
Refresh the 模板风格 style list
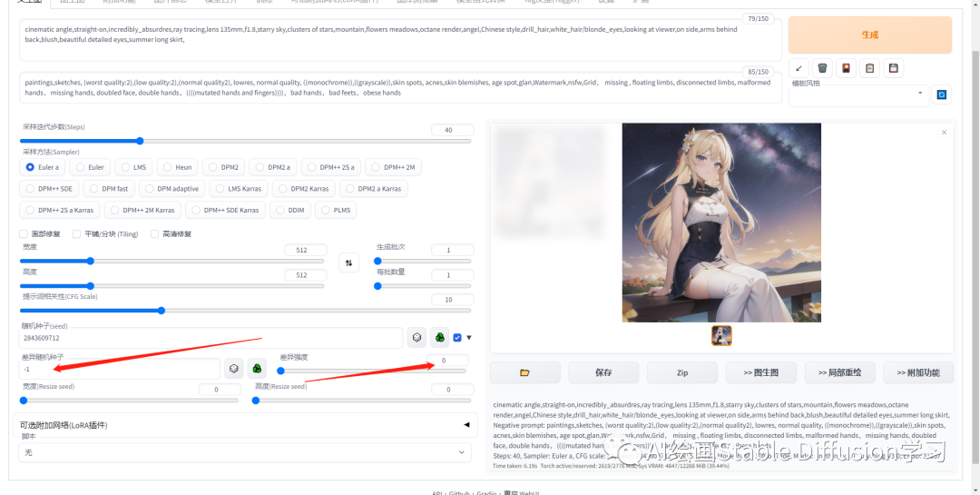point(942,94)
